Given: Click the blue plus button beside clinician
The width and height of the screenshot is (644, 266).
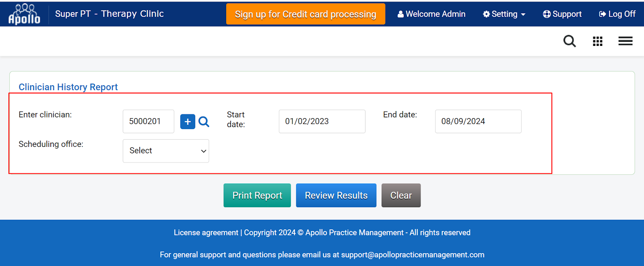Looking at the screenshot, I should 188,122.
